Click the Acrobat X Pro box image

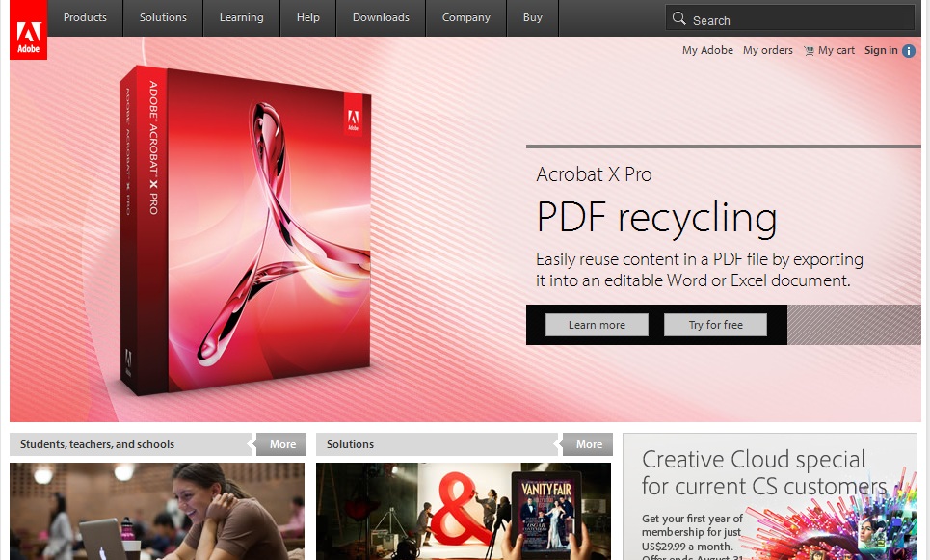pos(245,230)
